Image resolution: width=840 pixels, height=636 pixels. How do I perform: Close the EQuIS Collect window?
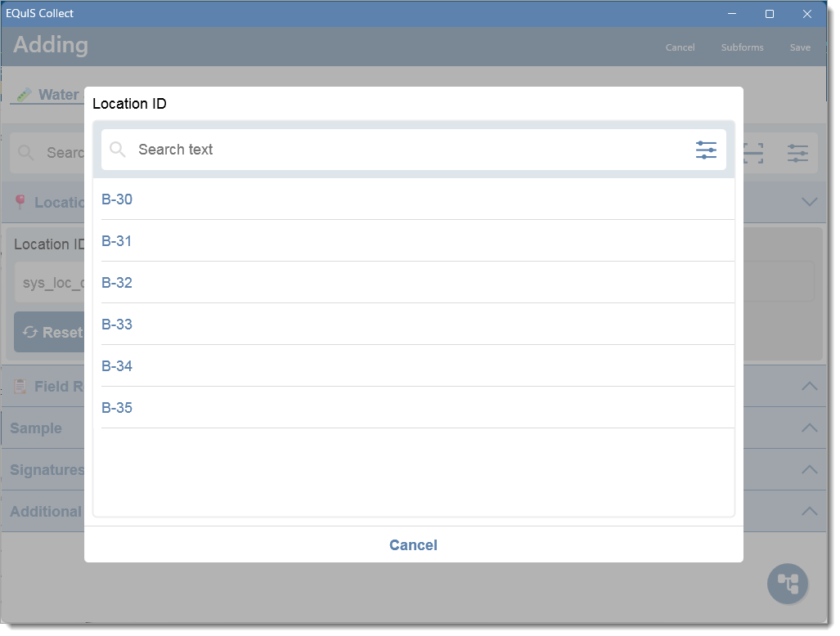[806, 14]
